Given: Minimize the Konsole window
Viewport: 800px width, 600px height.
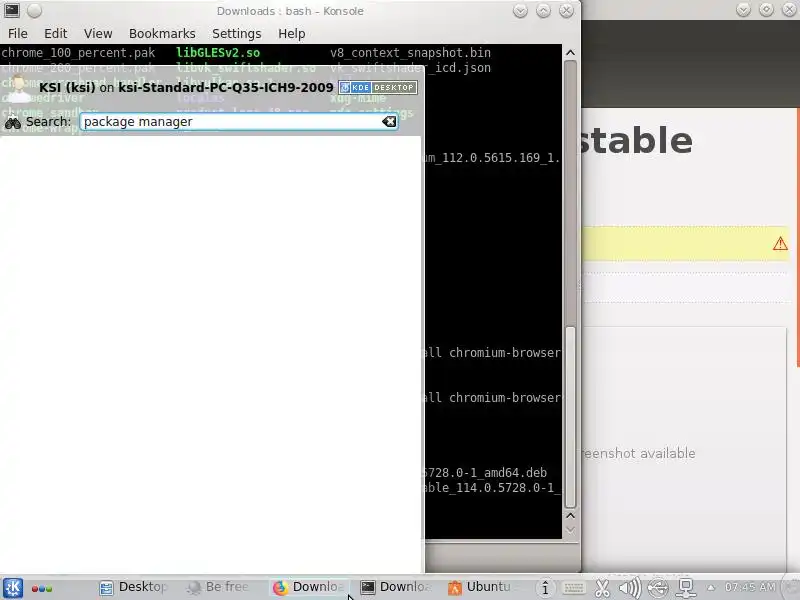Looking at the screenshot, I should [x=520, y=11].
